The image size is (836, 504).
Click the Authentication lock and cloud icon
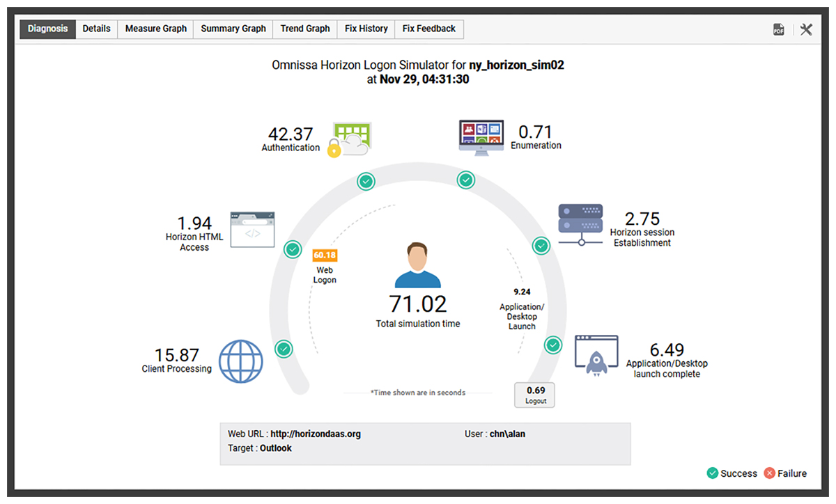[349, 139]
